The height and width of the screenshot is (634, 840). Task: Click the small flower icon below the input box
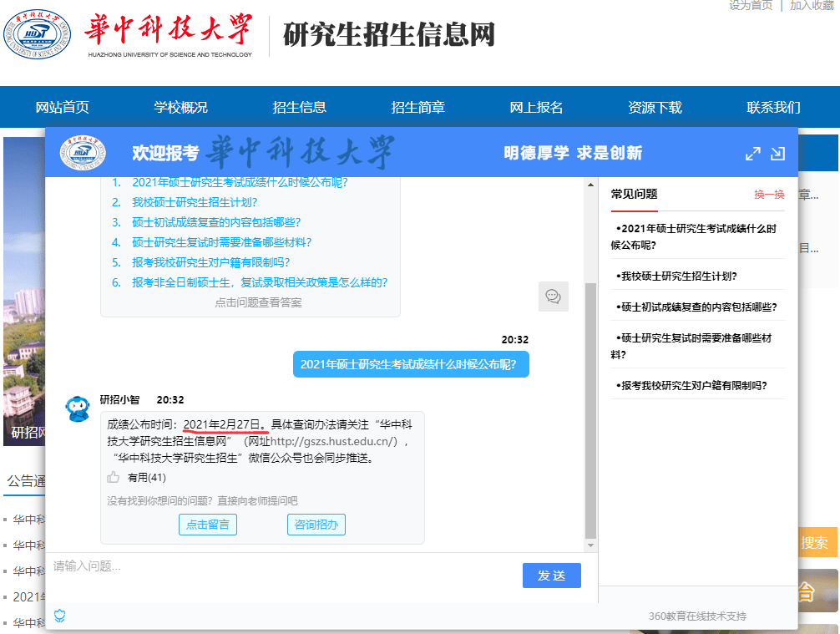click(60, 616)
